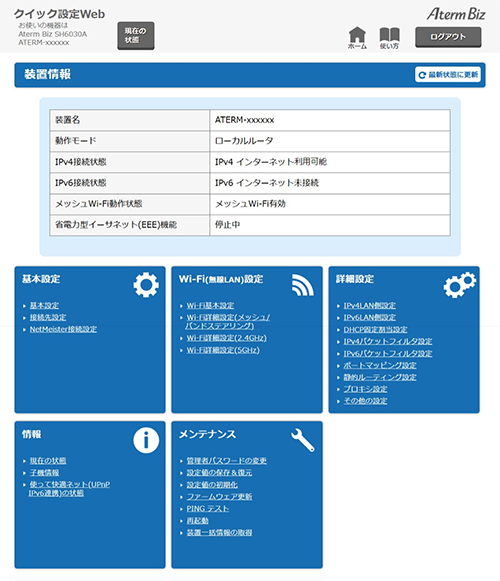Open IPv6パケットフィルタ設定 link
This screenshot has height=581, width=500.
point(388,353)
